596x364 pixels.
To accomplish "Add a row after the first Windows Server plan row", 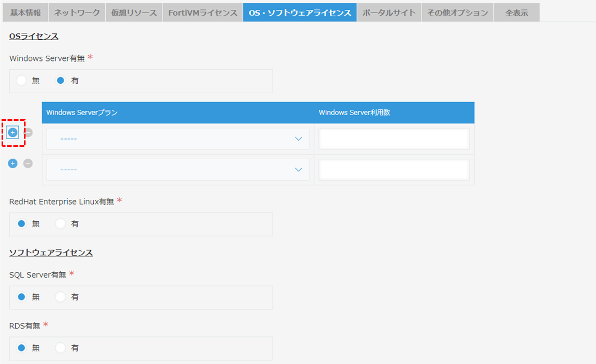I will point(13,133).
